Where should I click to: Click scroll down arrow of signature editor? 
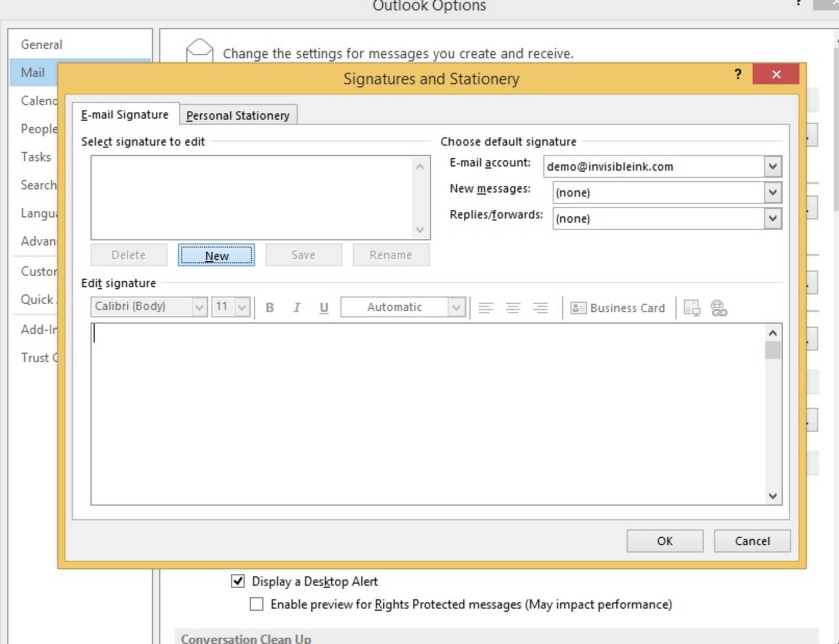pos(772,496)
